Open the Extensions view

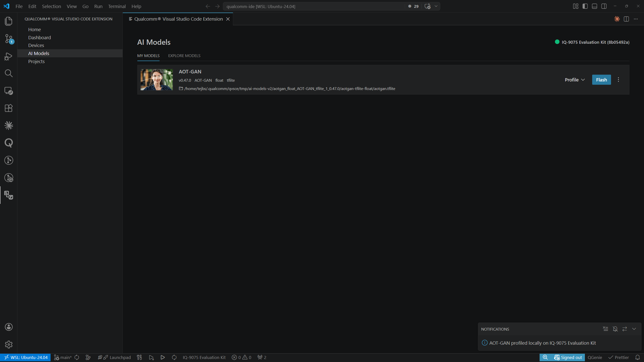(9, 108)
